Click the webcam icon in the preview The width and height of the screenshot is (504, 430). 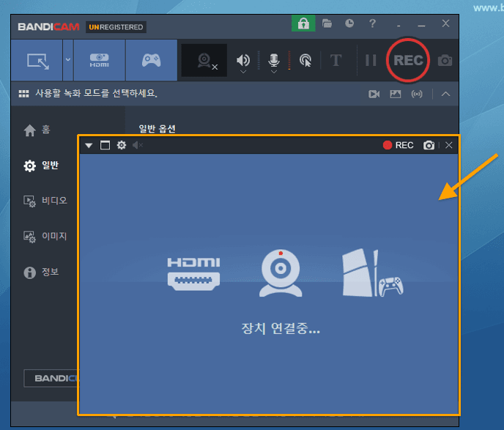click(x=281, y=273)
